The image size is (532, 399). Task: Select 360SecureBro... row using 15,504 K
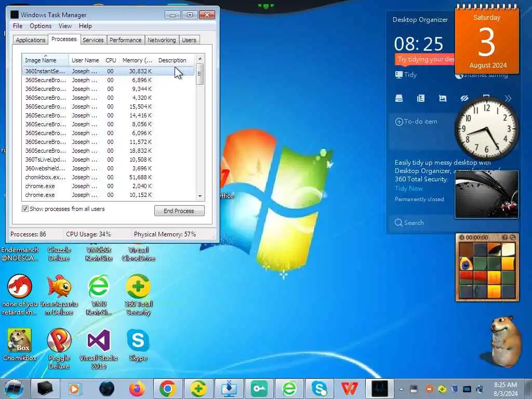(x=109, y=107)
